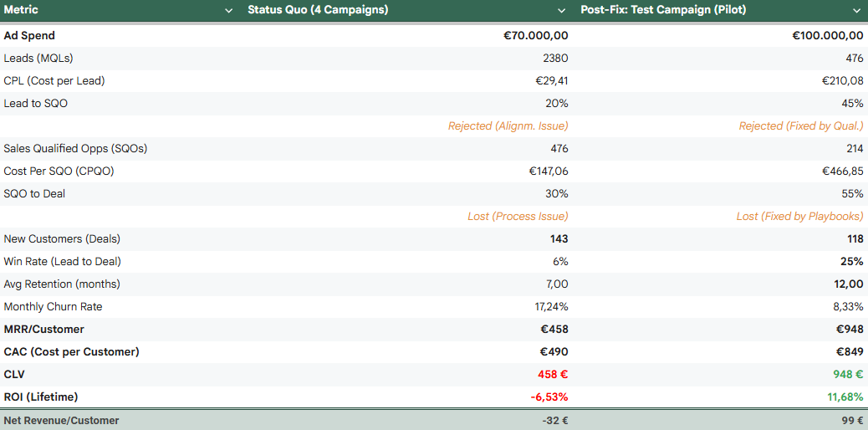Screen dimensions: 868x430
Task: Open the Status Quo column filter dropdown
Action: click(562, 11)
